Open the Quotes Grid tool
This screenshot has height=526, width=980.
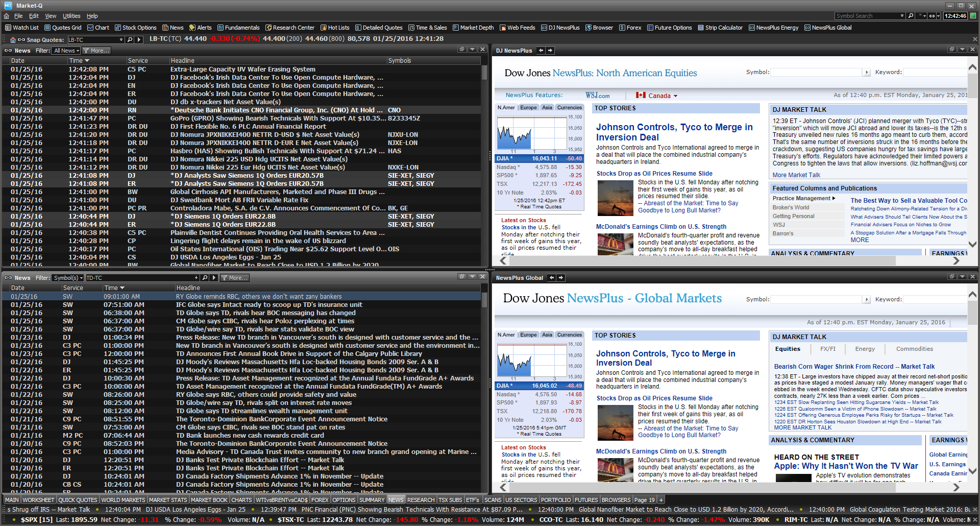click(63, 28)
